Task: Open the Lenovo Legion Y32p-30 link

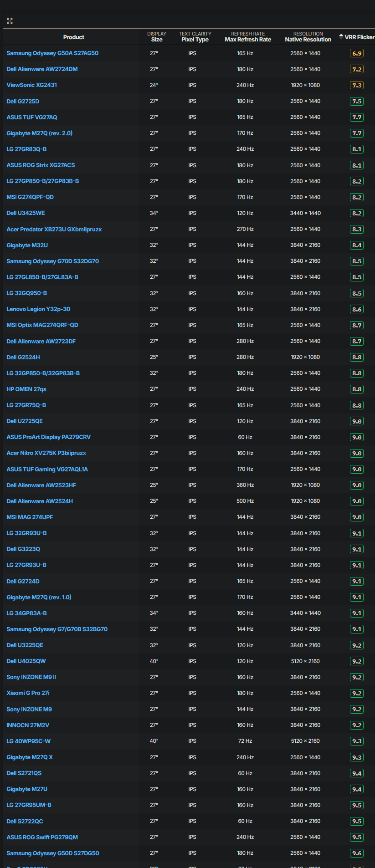Action: [x=38, y=309]
